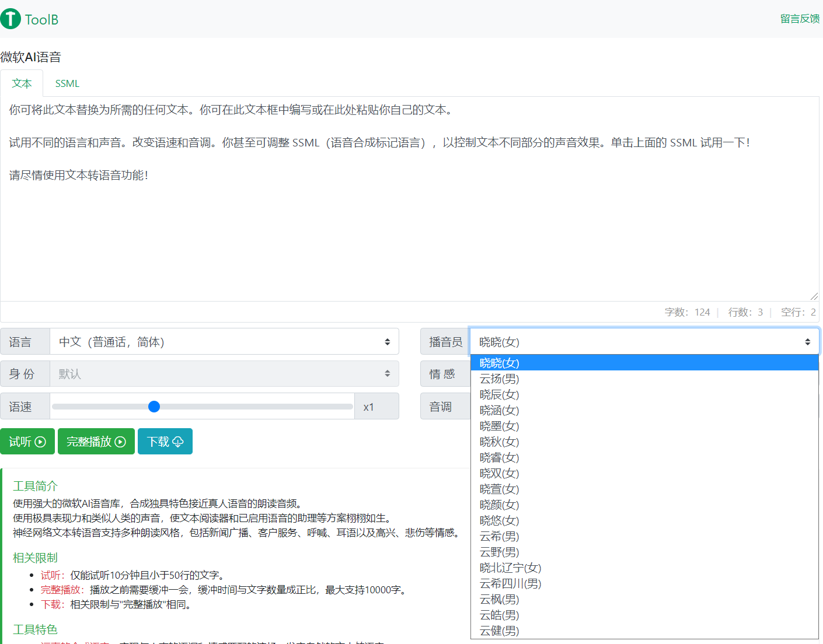Click the 下载 download button
Viewport: 823px width, 644px height.
coord(165,441)
